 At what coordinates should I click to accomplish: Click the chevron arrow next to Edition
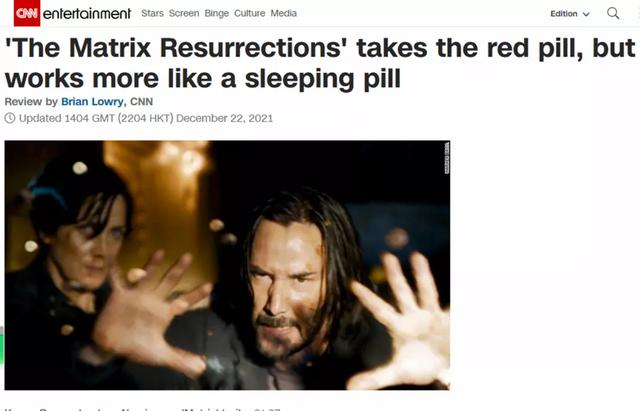(x=586, y=14)
